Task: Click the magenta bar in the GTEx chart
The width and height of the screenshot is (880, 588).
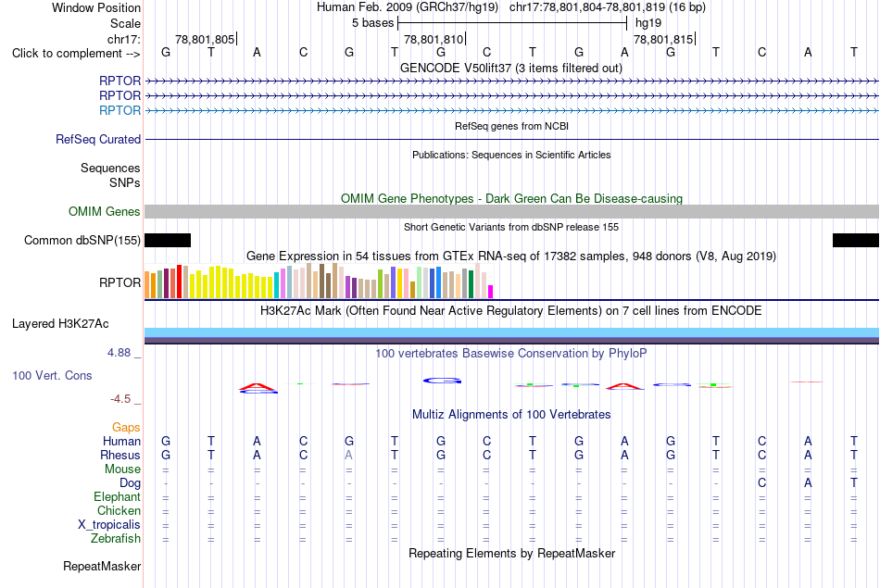Action: 490,292
